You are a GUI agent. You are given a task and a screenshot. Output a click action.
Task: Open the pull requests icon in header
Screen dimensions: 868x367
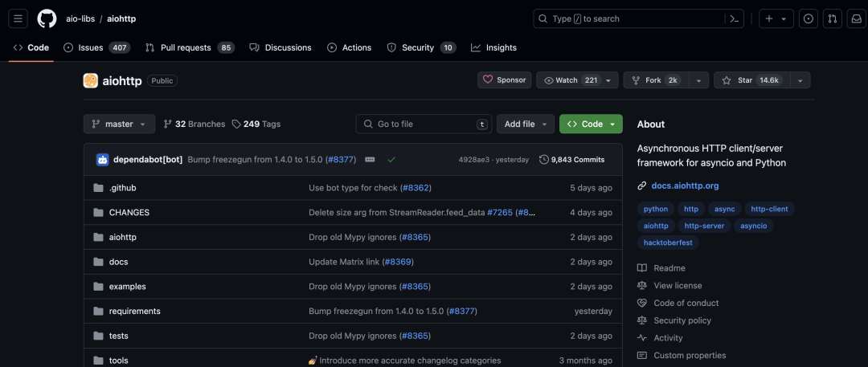point(833,18)
